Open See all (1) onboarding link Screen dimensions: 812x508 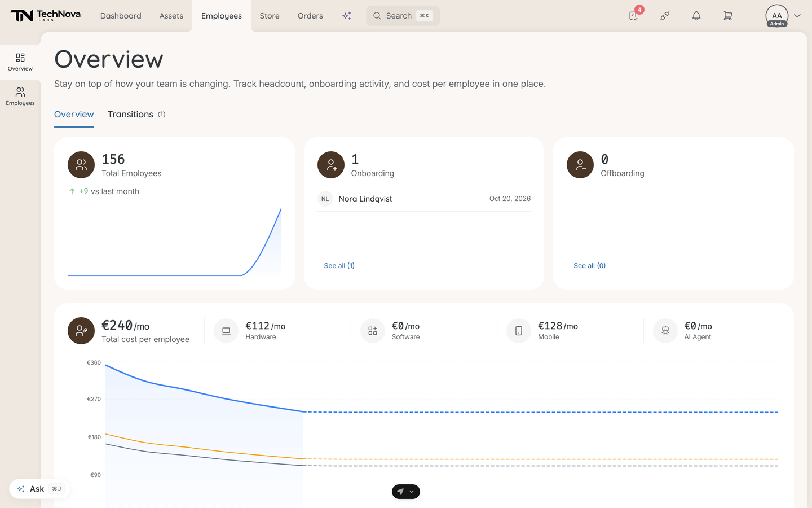[x=339, y=265]
